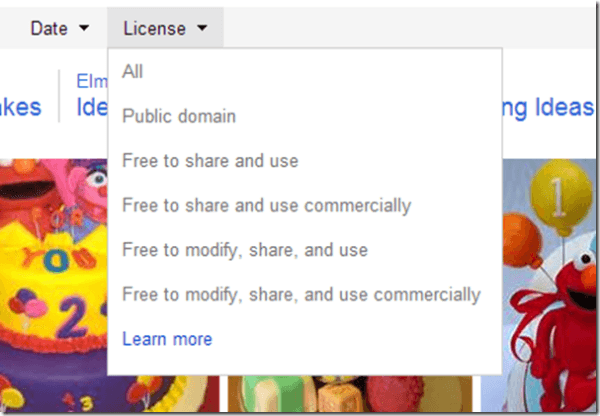Click the partially hidden "Elm" link

coord(91,81)
